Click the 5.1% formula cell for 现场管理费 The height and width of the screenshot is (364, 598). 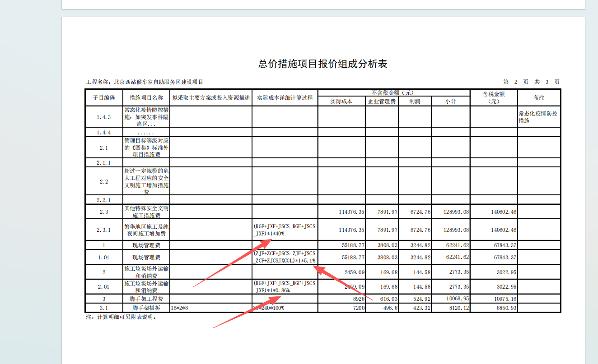pos(285,258)
